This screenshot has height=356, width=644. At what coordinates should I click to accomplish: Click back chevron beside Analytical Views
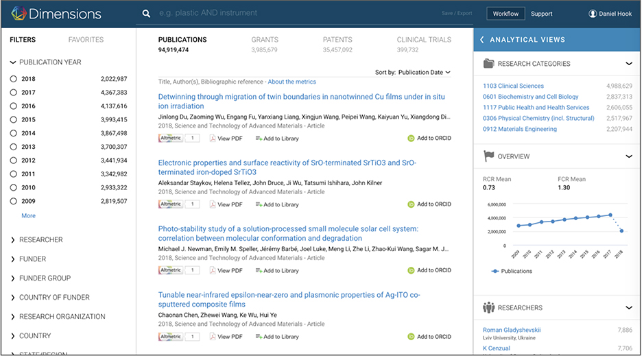(482, 40)
